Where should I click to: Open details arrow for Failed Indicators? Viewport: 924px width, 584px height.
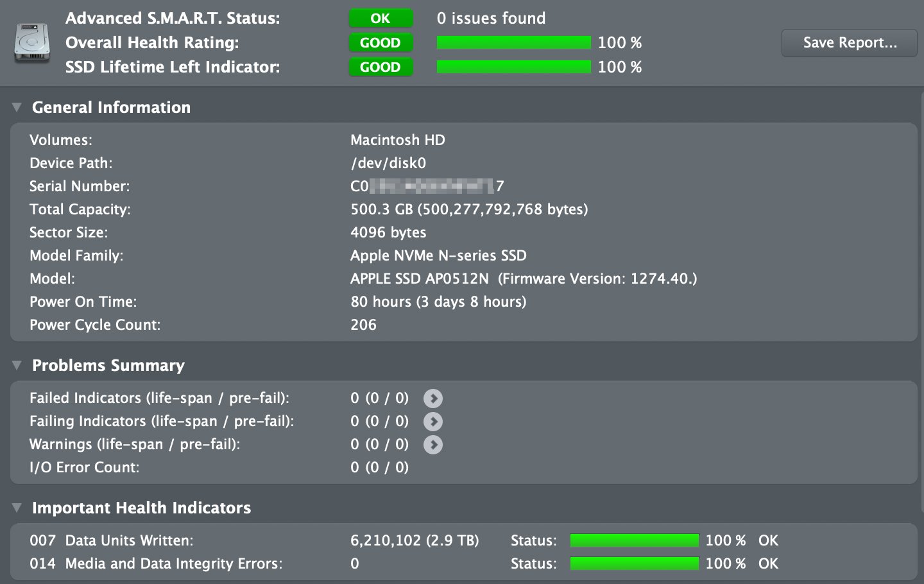pyautogui.click(x=433, y=399)
